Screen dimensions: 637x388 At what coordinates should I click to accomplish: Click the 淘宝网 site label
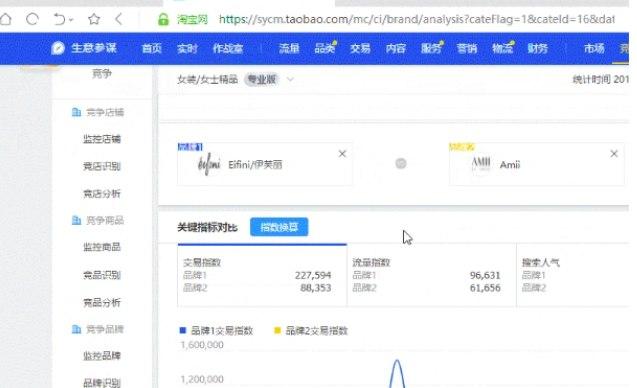tap(192, 19)
